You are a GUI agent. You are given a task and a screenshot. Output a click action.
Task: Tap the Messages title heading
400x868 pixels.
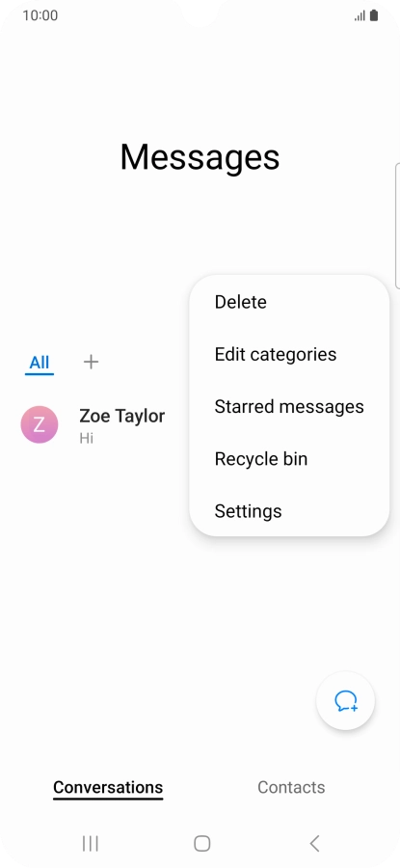point(200,157)
